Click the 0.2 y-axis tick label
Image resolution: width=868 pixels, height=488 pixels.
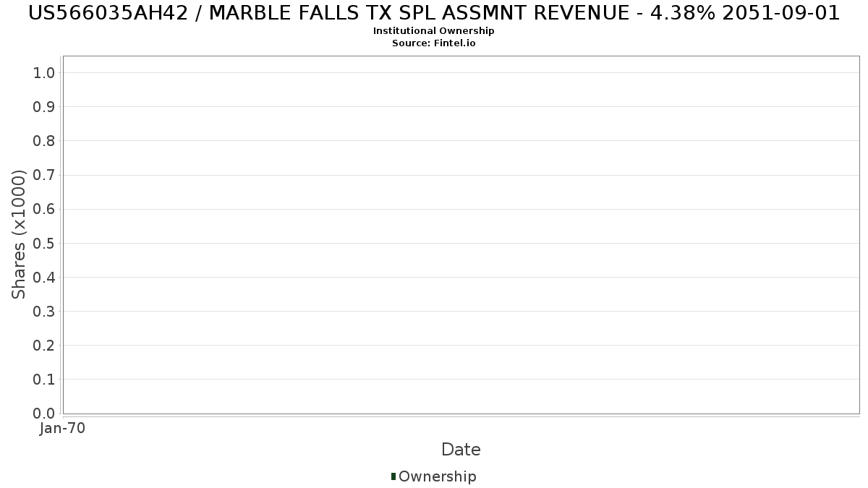(x=44, y=345)
